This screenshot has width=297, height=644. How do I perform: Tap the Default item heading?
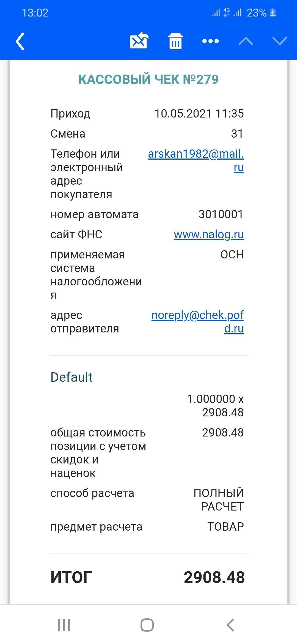(71, 377)
